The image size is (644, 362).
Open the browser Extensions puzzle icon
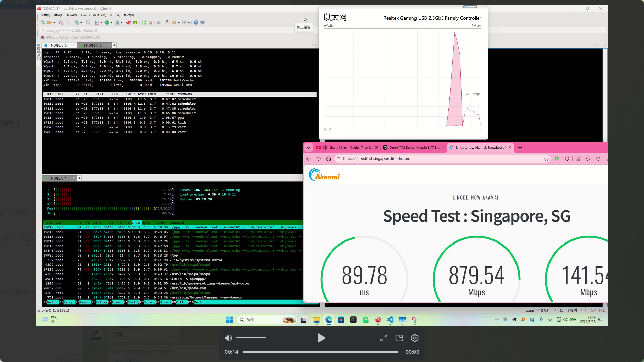pos(567,159)
